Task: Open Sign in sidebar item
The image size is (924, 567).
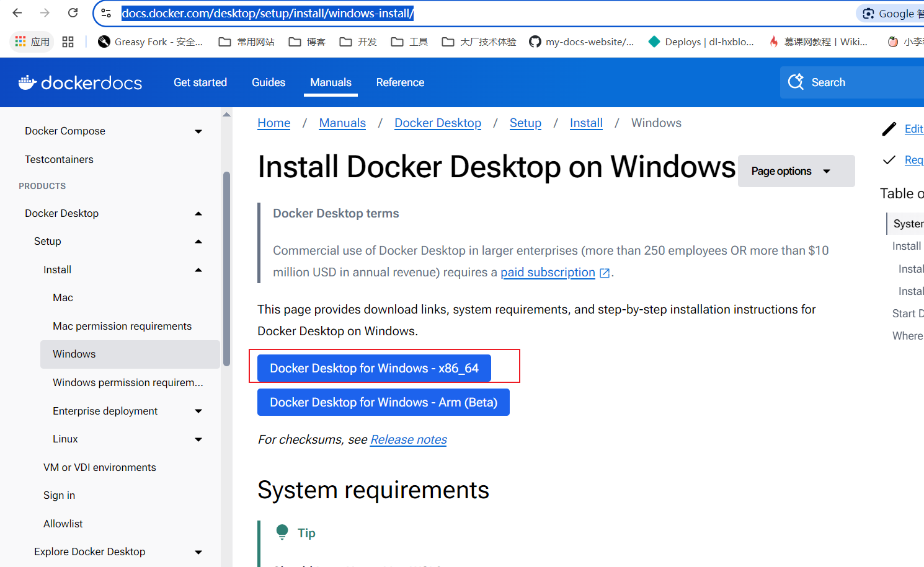Action: coord(59,495)
